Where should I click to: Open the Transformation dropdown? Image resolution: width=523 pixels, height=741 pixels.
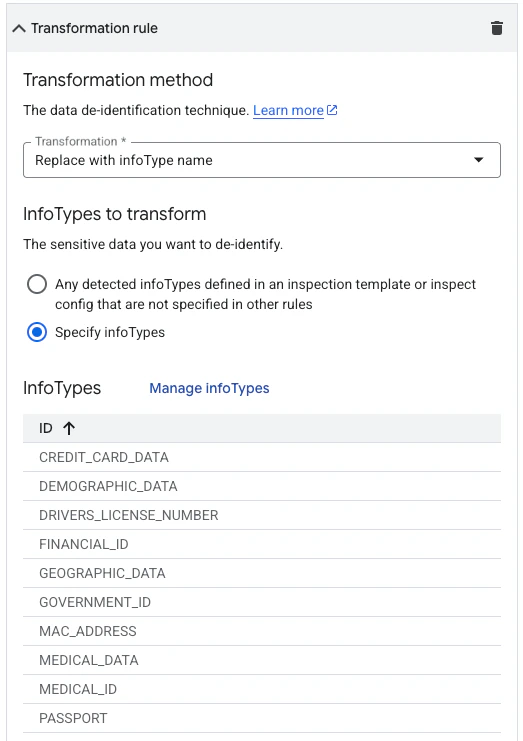262,160
